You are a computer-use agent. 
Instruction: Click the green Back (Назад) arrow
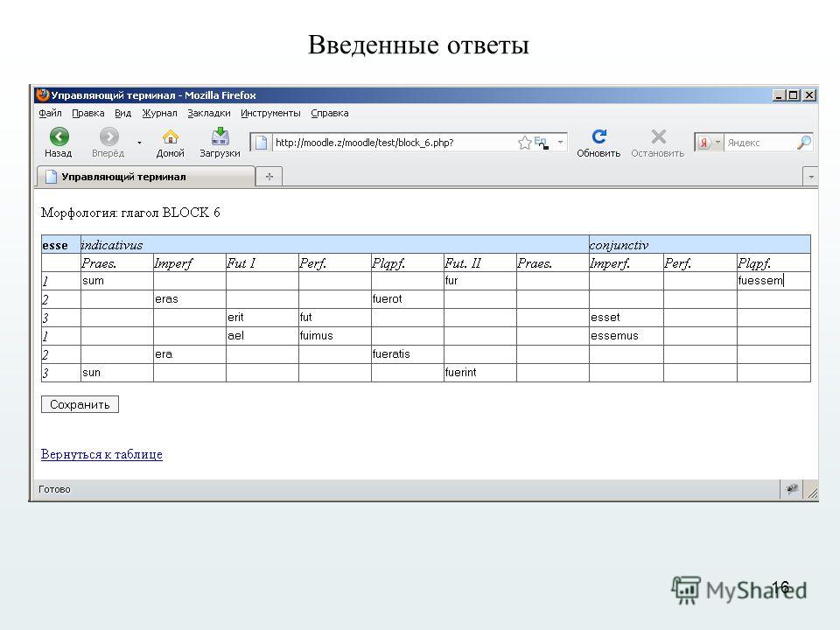click(59, 136)
